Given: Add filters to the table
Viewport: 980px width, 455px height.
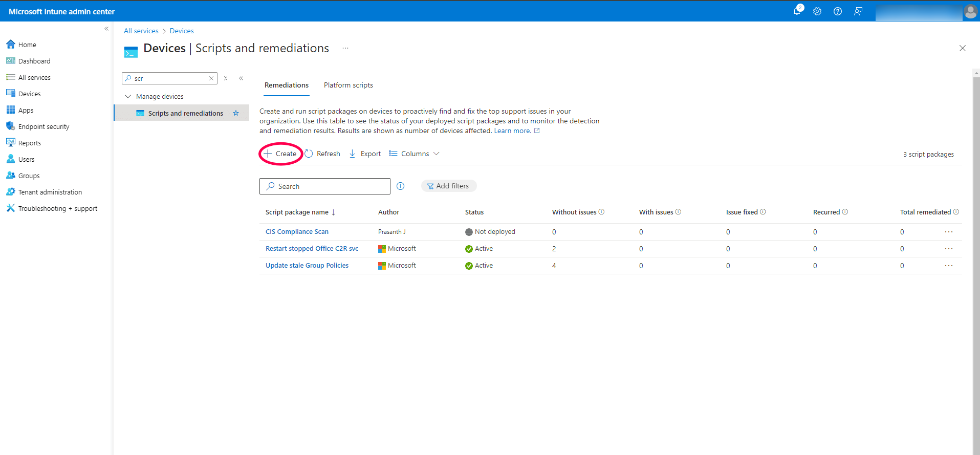Looking at the screenshot, I should 449,186.
